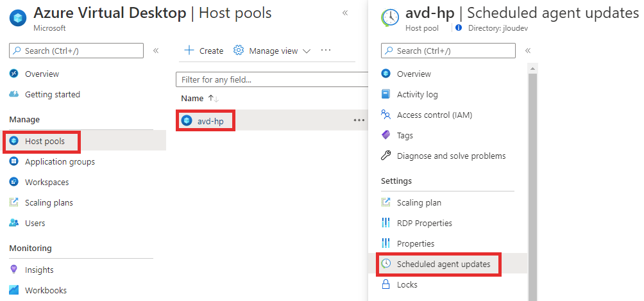Open the avd-hp host pool link
Viewport: 644px width, 301px height.
[210, 121]
